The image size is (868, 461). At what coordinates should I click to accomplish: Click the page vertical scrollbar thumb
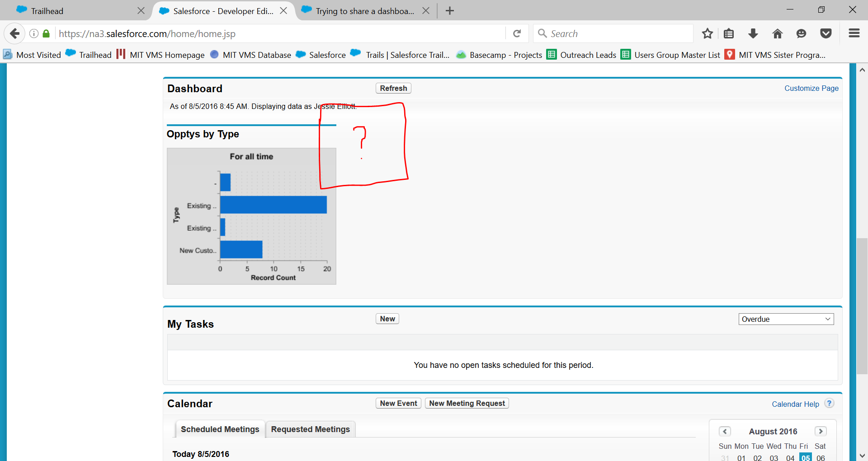point(862,306)
